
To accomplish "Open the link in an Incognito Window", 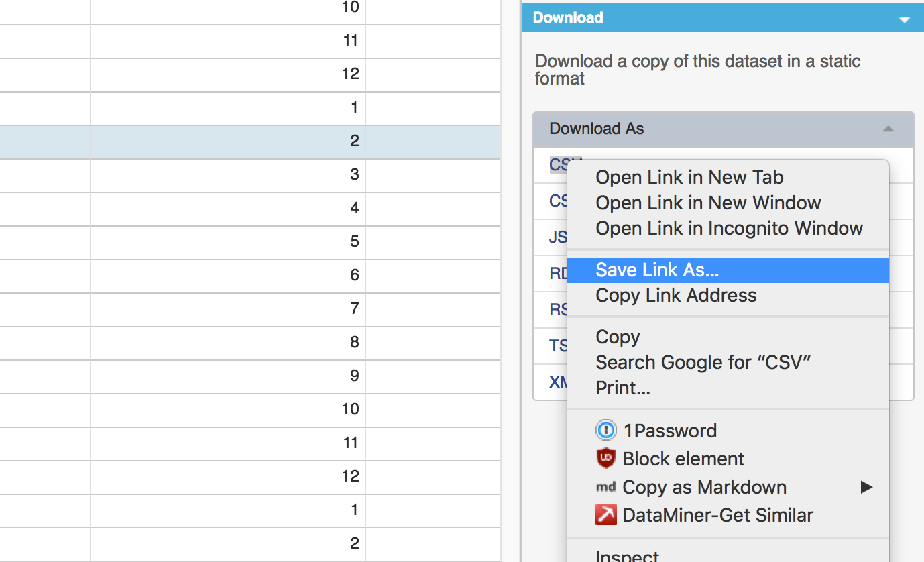I will 729,229.
